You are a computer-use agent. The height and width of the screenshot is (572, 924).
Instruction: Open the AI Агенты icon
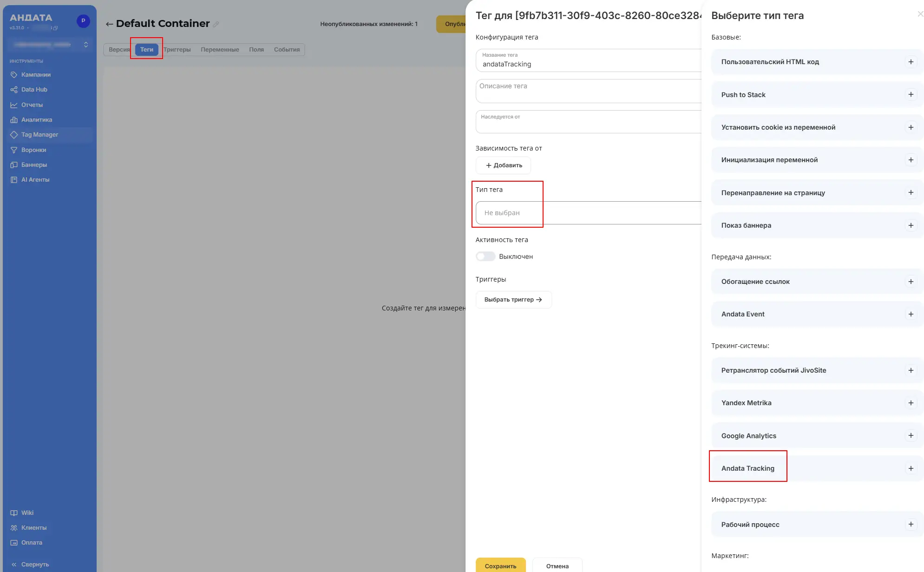click(14, 180)
